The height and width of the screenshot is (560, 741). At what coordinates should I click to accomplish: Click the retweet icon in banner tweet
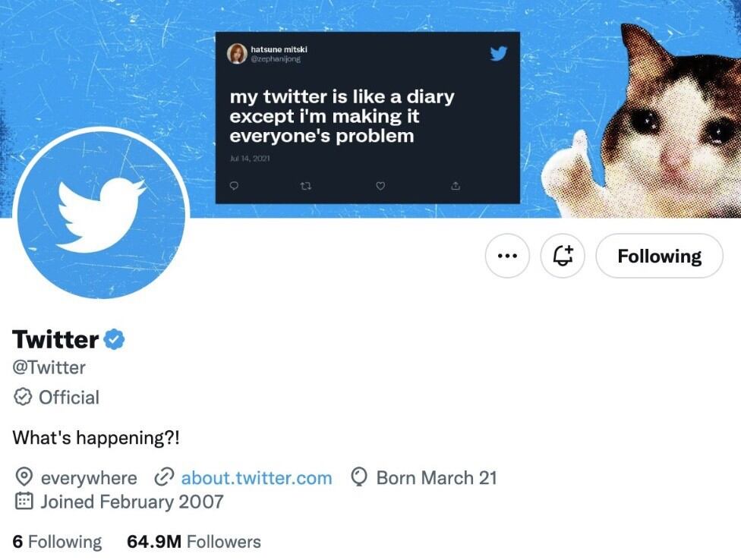click(307, 186)
